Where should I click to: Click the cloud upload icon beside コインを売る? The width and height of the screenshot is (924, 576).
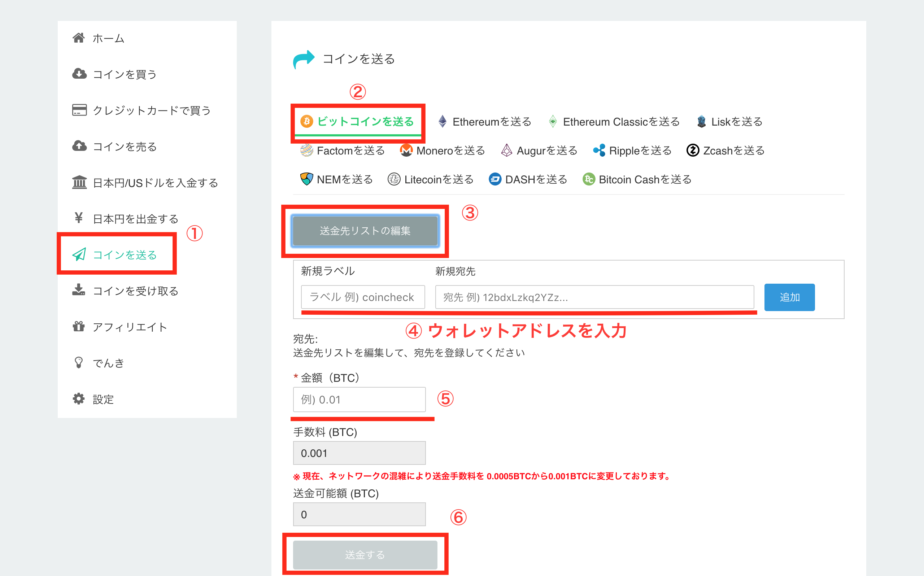tap(79, 146)
